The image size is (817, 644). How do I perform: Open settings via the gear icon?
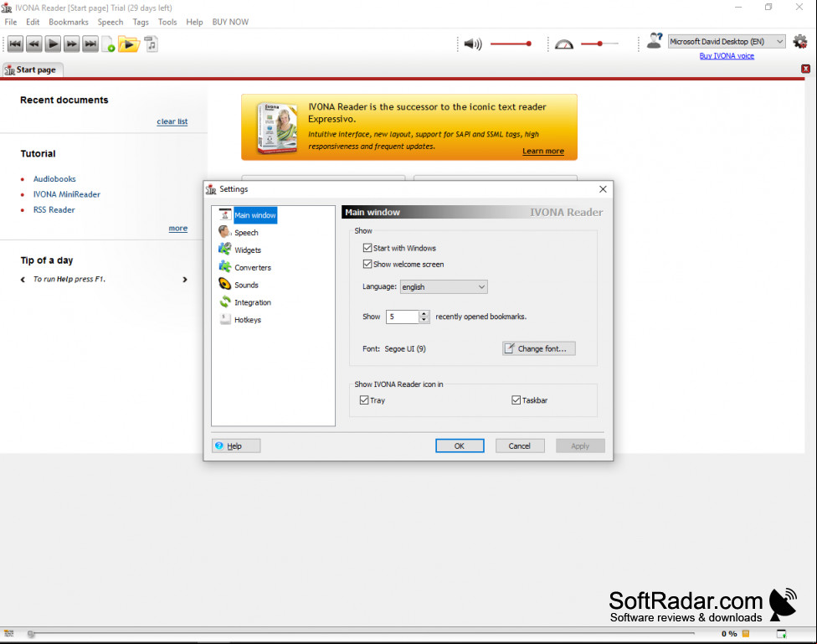(799, 41)
